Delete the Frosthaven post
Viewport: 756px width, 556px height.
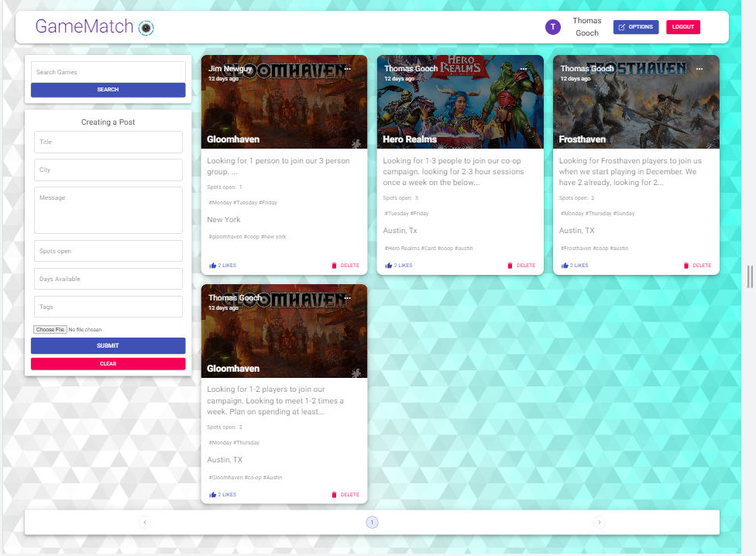coord(697,266)
